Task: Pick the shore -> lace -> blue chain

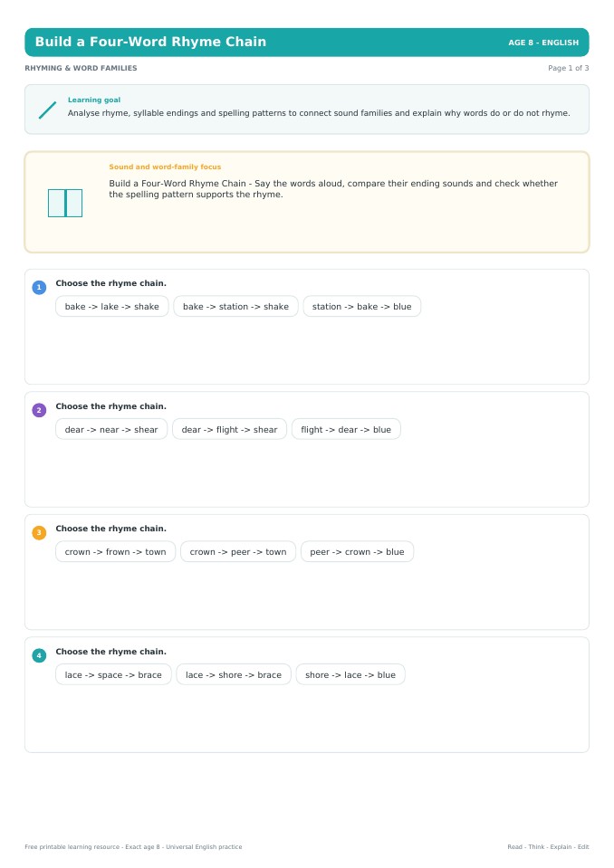Action: coord(350,674)
